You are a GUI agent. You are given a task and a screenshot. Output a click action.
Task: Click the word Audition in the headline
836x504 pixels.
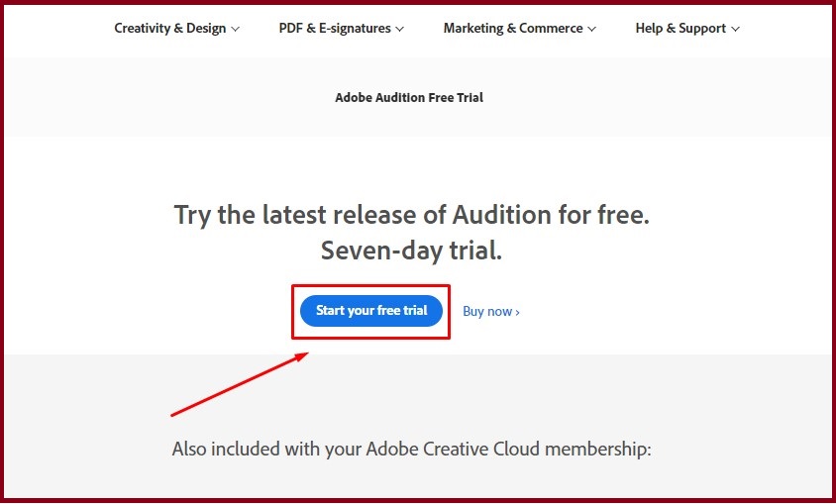[501, 215]
